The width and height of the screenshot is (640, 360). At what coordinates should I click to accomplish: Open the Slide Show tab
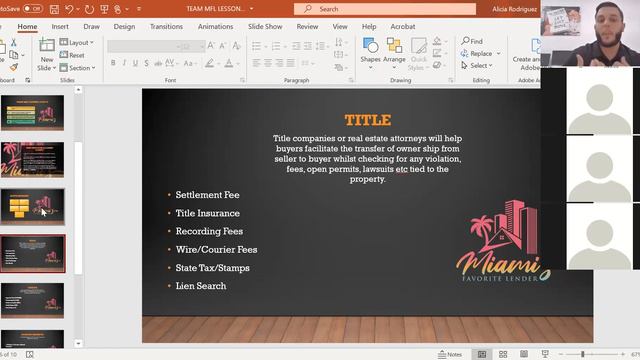(265, 27)
